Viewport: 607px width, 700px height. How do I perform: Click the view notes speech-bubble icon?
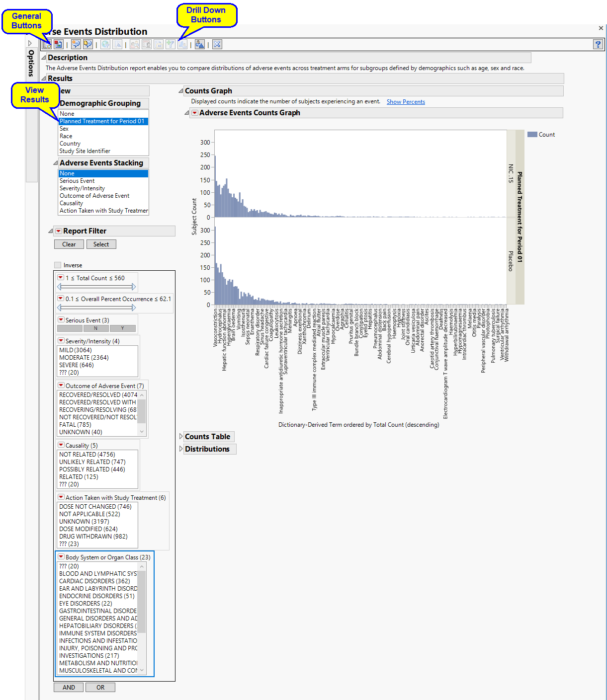(88, 44)
